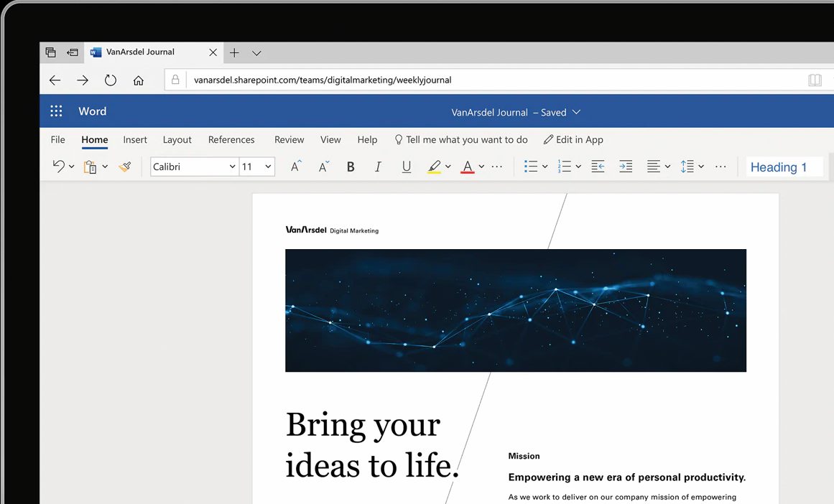Open the line spacing dropdown arrow

[701, 167]
